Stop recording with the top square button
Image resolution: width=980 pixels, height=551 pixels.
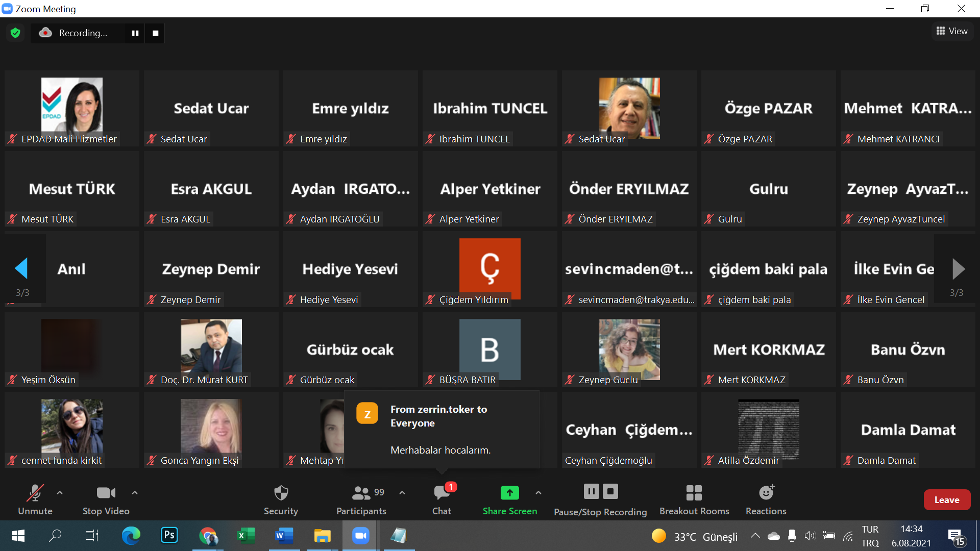(x=156, y=33)
